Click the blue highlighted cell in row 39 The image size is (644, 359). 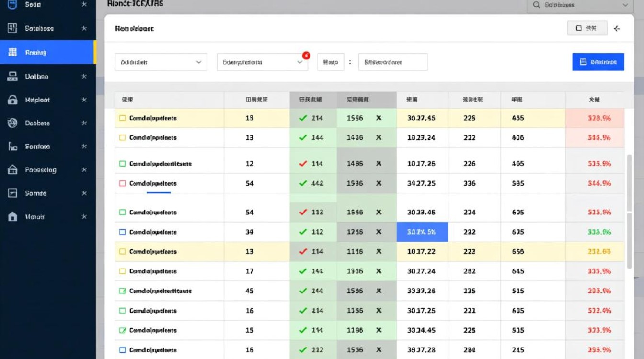click(x=422, y=232)
